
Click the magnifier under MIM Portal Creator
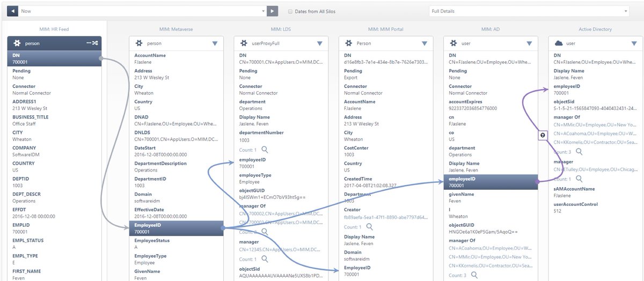tap(369, 227)
